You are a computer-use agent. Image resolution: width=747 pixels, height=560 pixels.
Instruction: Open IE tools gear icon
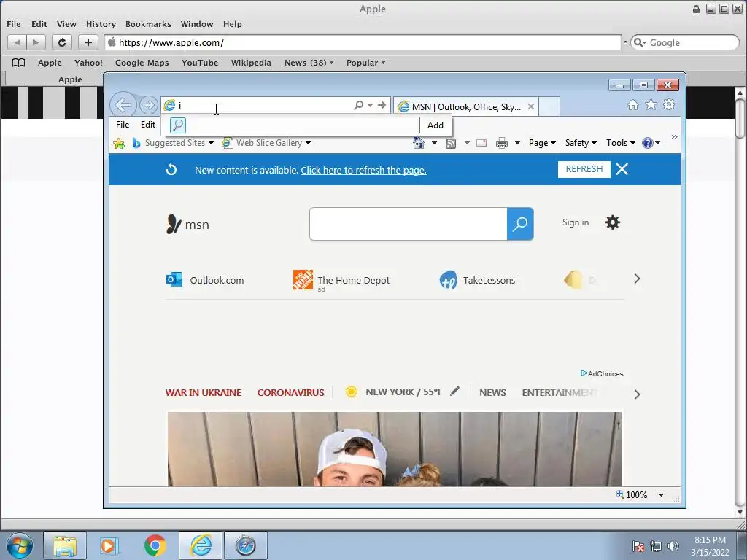pyautogui.click(x=669, y=104)
